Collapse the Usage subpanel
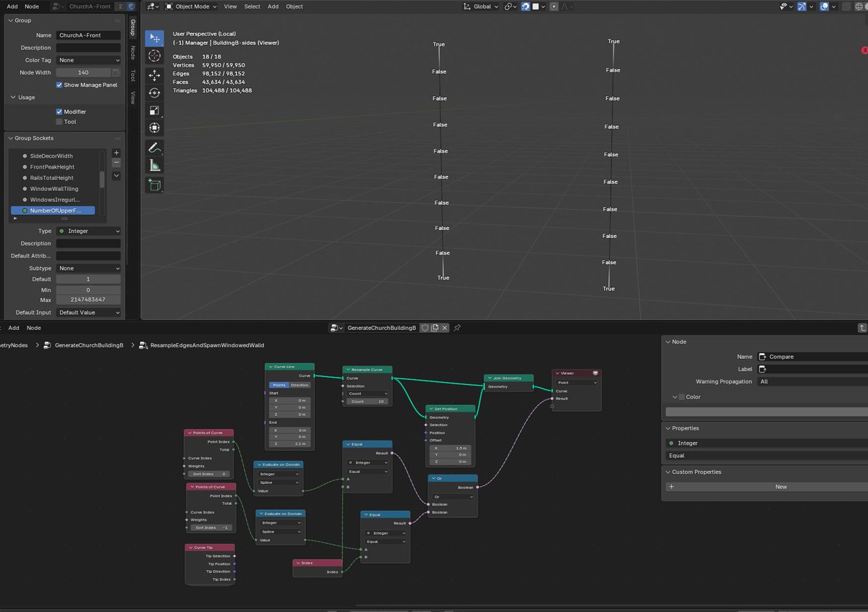 click(22, 97)
